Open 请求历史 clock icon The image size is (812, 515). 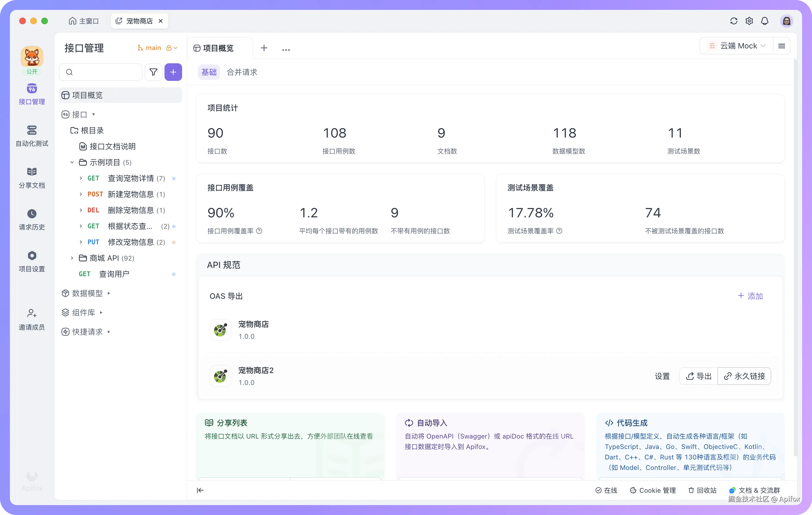pyautogui.click(x=32, y=214)
